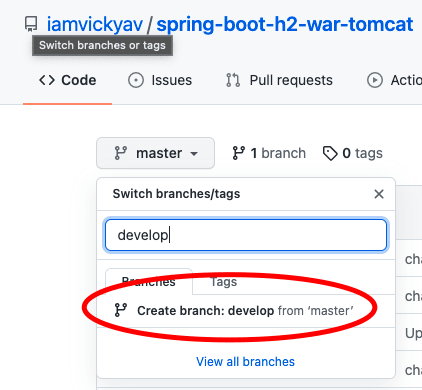Image resolution: width=422 pixels, height=390 pixels.
Task: View the 0 tags link
Action: [353, 153]
